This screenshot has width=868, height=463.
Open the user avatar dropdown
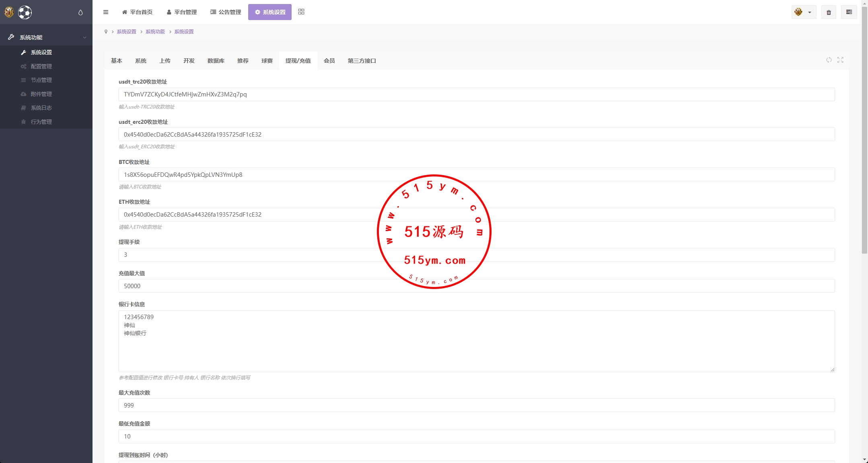(x=803, y=12)
